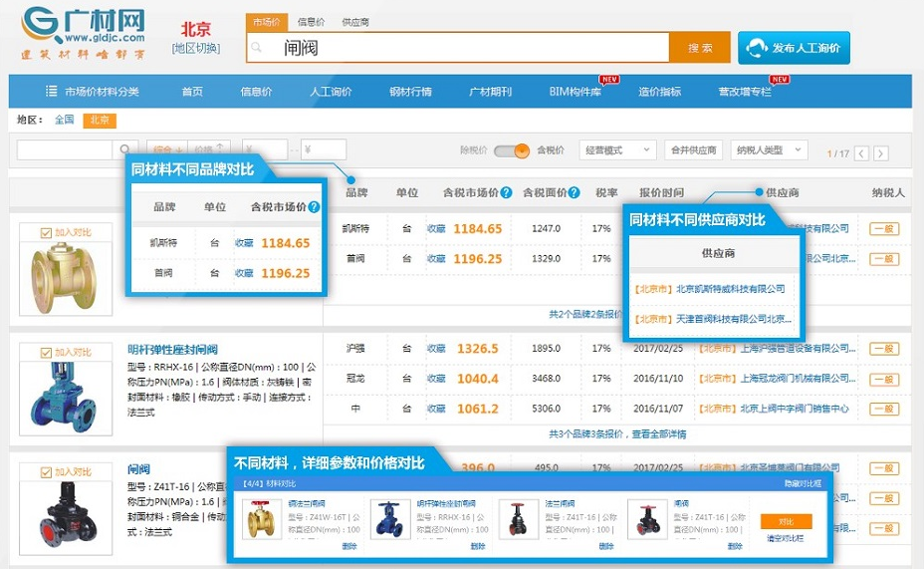
Task: Click the 合并供应商 button
Action: click(694, 150)
